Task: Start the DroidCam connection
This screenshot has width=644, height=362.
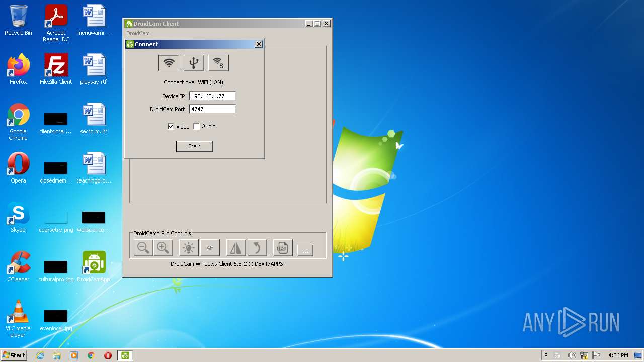Action: tap(194, 146)
